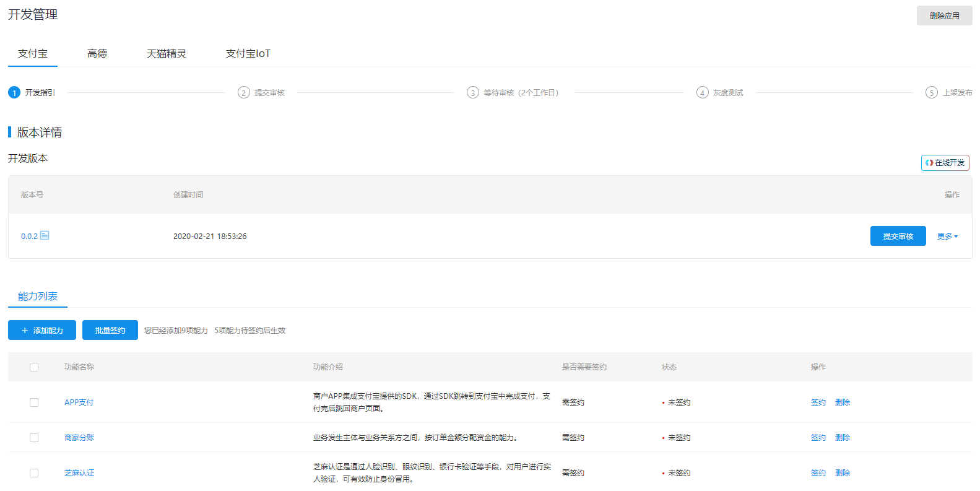Click the step 5 circle for 上架发布

click(932, 92)
